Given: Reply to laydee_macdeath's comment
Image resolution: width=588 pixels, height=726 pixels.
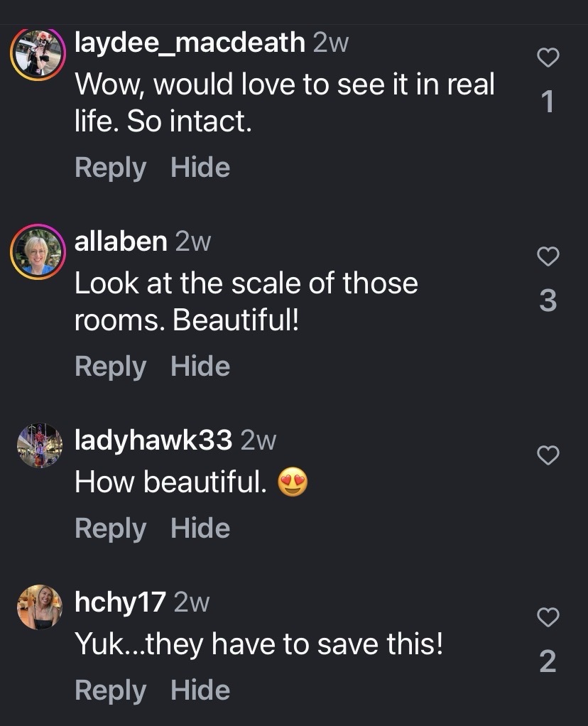Looking at the screenshot, I should click(110, 168).
